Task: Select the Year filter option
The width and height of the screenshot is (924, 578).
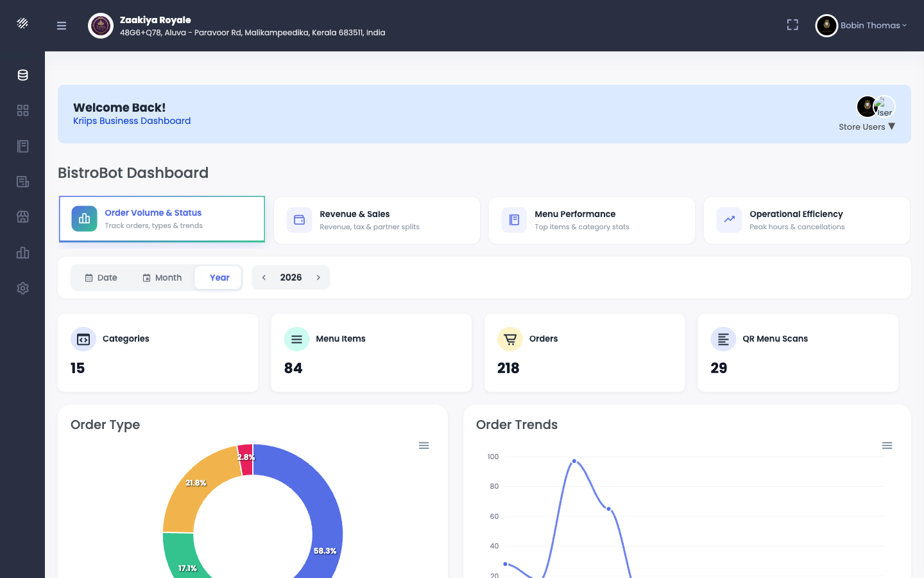Action: coord(219,277)
